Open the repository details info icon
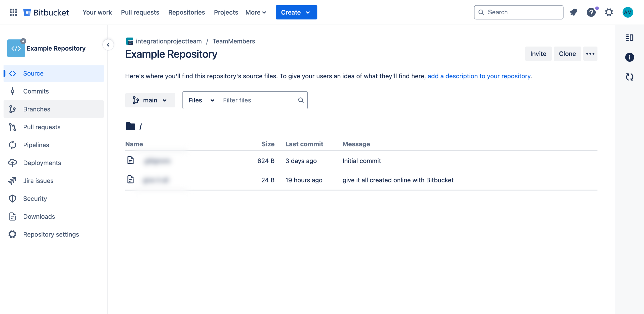The image size is (644, 314). 629,57
